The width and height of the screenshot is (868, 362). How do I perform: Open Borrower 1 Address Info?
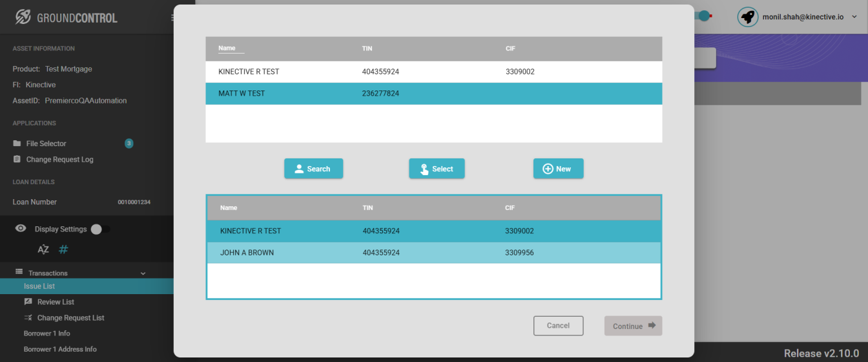60,349
